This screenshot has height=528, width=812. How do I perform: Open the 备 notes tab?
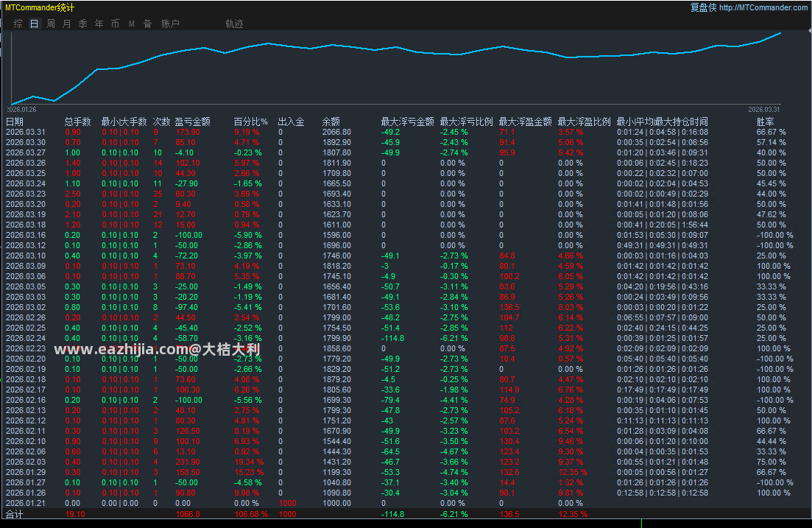click(147, 24)
